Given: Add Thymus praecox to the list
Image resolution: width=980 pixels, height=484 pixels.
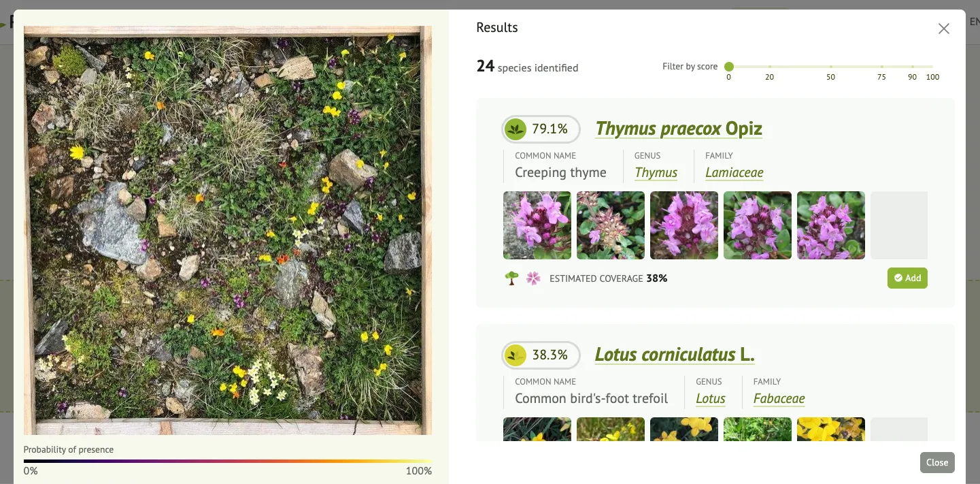Looking at the screenshot, I should (907, 278).
